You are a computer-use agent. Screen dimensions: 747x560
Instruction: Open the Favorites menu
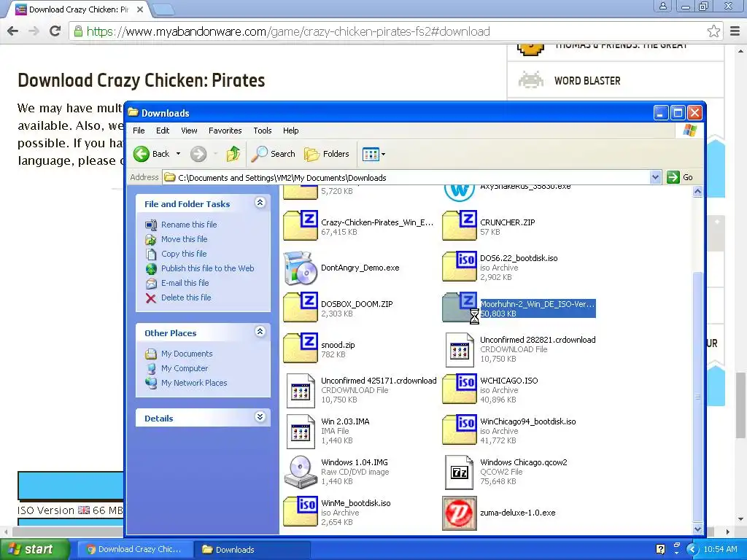(x=225, y=131)
